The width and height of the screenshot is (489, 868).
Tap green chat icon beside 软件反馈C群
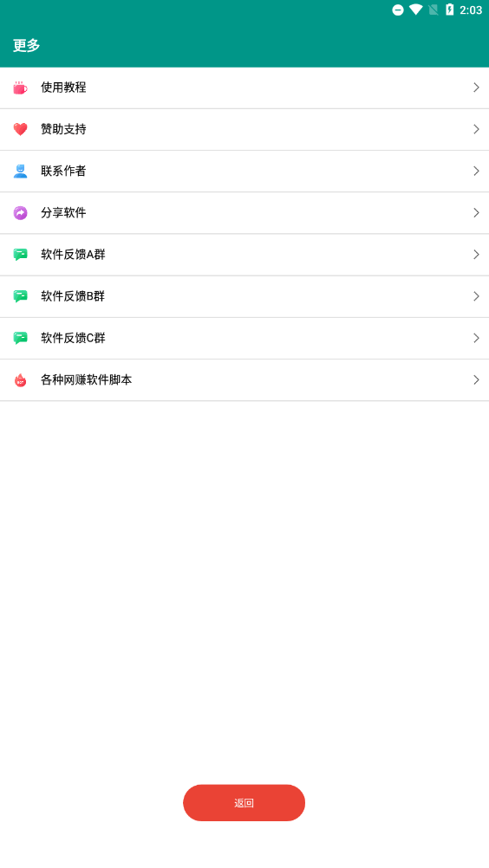(21, 338)
